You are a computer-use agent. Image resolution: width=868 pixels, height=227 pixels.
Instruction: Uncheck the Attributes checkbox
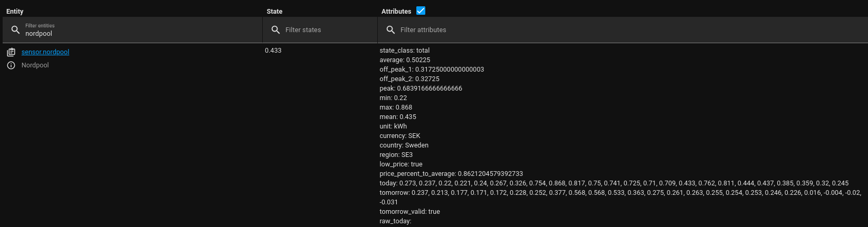click(421, 11)
